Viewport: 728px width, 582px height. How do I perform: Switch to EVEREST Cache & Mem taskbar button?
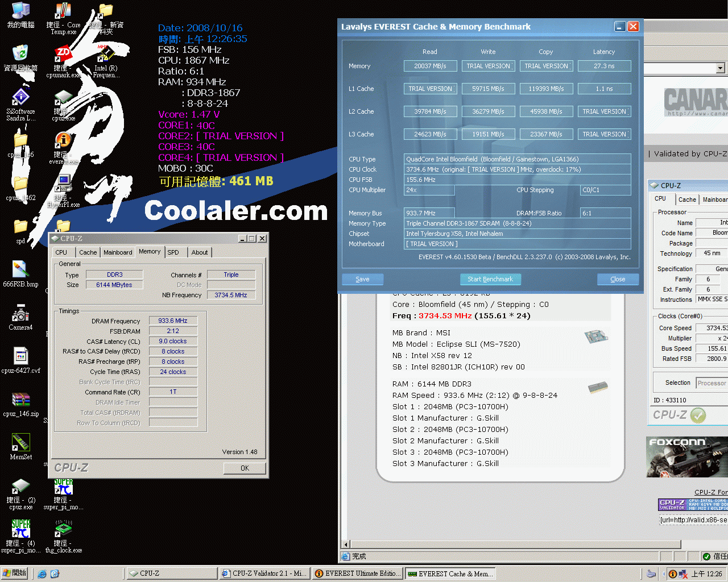coord(450,573)
